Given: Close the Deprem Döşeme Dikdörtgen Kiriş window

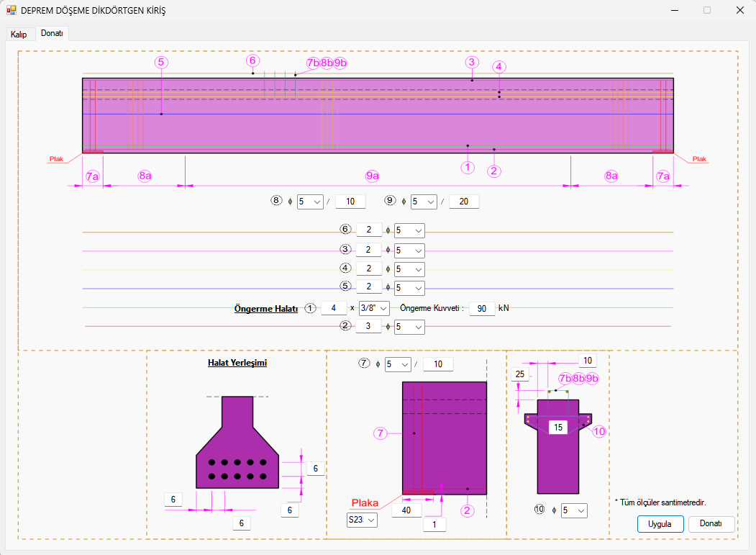Looking at the screenshot, I should 739,11.
